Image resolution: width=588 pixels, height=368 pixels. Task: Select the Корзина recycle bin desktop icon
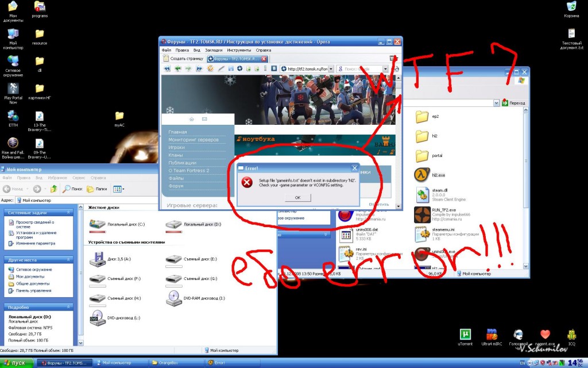[x=571, y=6]
